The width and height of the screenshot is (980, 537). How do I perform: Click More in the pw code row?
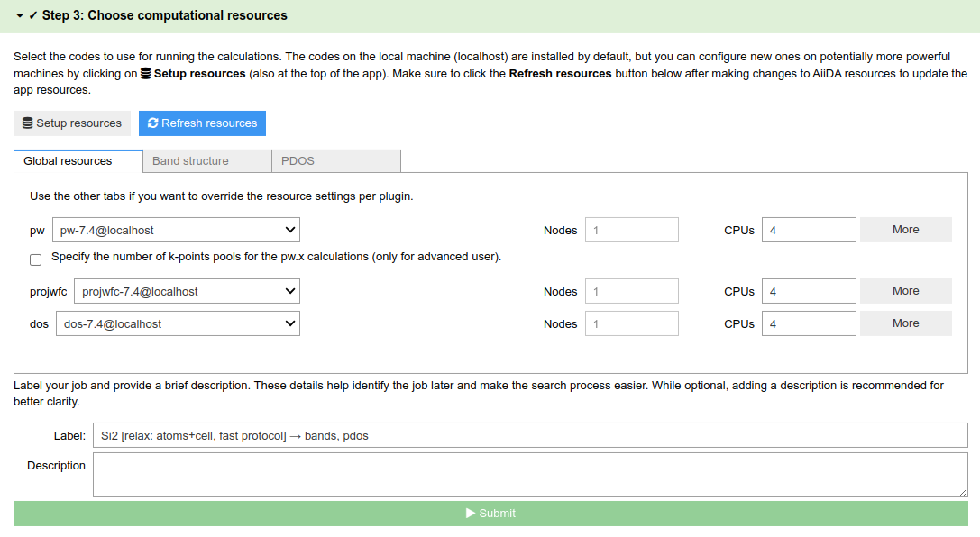905,230
